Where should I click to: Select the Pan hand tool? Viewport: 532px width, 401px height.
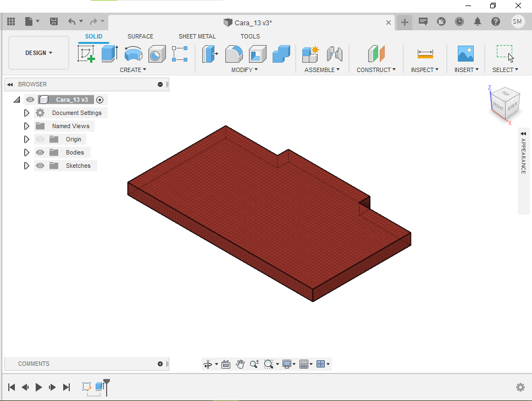240,364
